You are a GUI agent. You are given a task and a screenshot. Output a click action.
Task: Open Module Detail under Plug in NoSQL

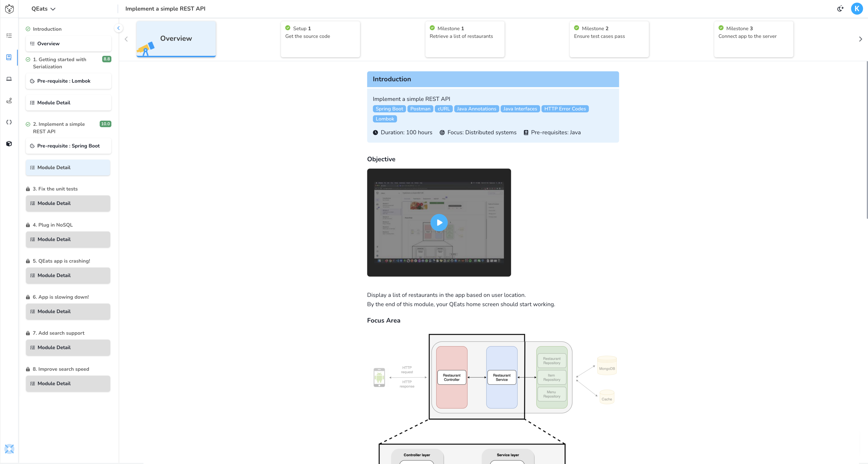coord(68,239)
